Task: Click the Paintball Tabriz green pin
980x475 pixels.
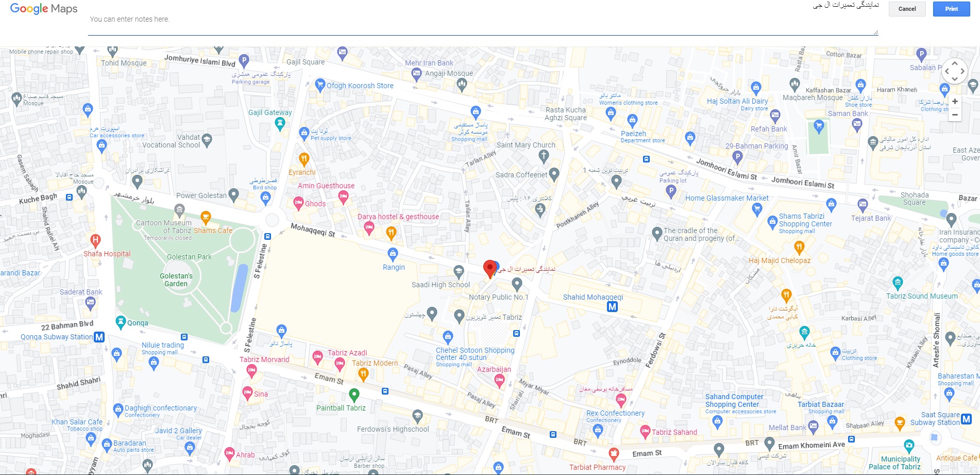Action: [x=354, y=395]
